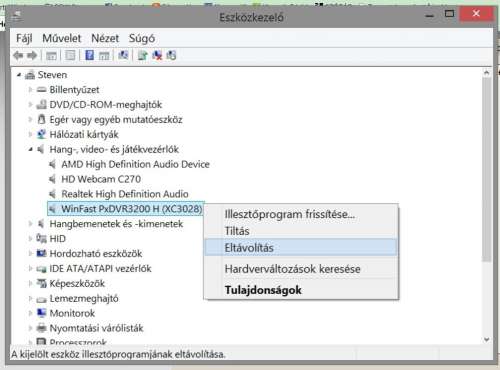Screen dimensions: 500x370
Task: Open the Nézet menu
Action: (x=105, y=38)
